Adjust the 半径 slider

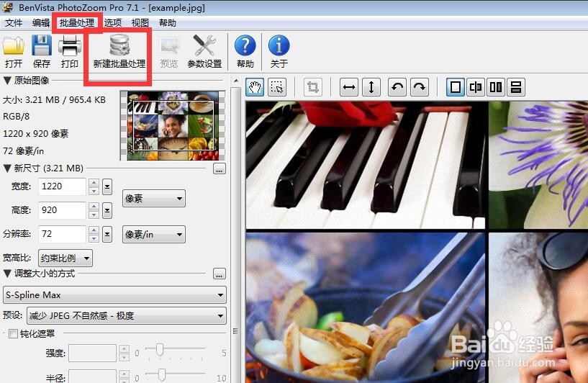[x=162, y=374]
